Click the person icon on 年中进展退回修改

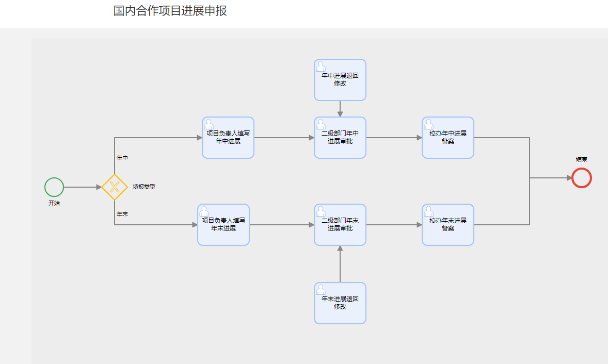[x=321, y=66]
